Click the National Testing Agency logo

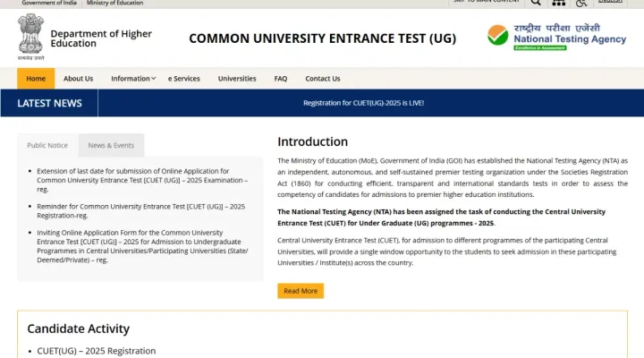tap(556, 37)
